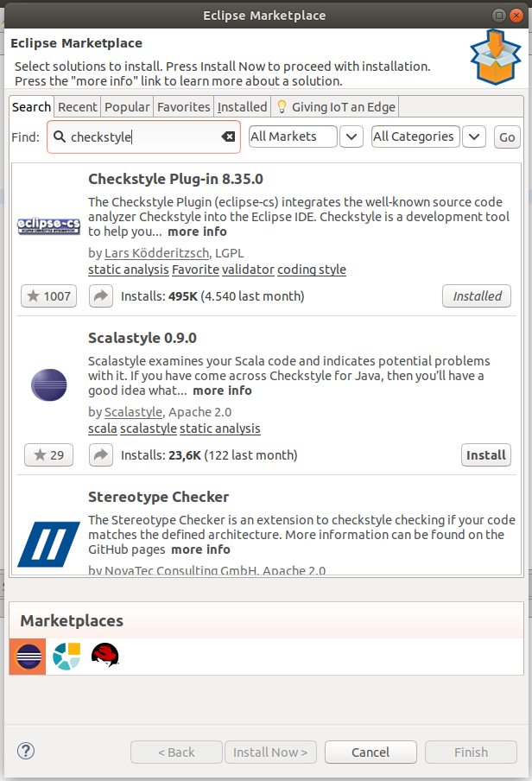Install the Scalastyle plugin
Image resolution: width=532 pixels, height=781 pixels.
pyautogui.click(x=485, y=455)
